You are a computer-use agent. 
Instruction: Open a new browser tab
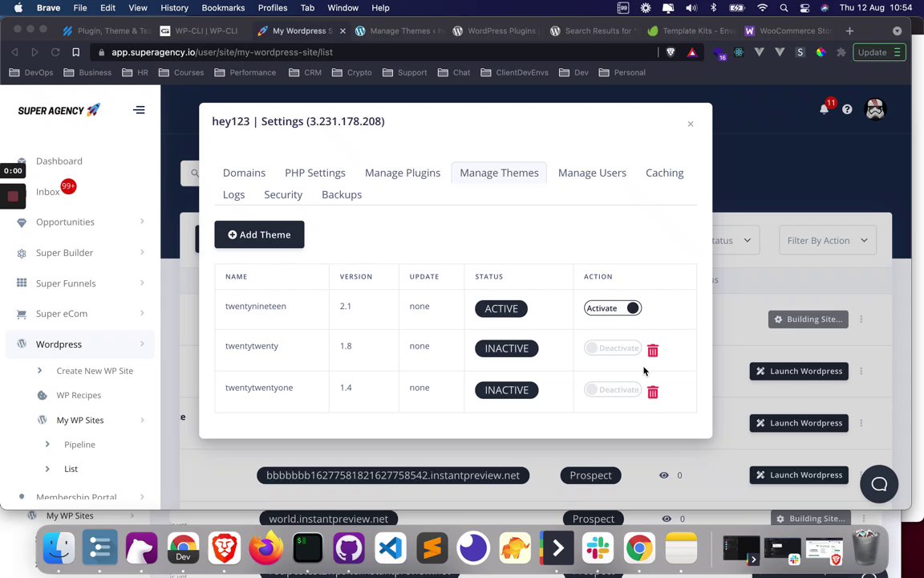[x=849, y=31]
